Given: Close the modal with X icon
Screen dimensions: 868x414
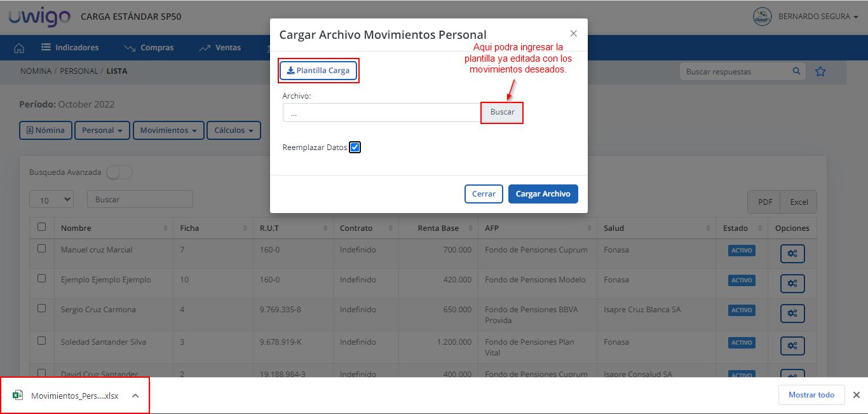Looking at the screenshot, I should (x=573, y=34).
